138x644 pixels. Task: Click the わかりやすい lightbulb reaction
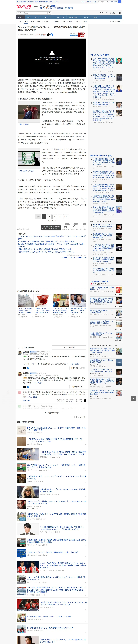click(x=74, y=227)
